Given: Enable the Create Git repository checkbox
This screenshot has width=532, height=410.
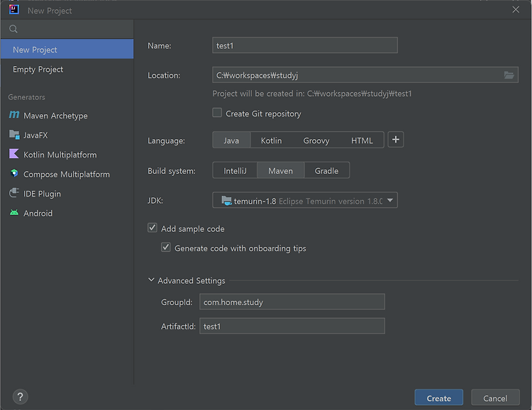Looking at the screenshot, I should tap(217, 113).
